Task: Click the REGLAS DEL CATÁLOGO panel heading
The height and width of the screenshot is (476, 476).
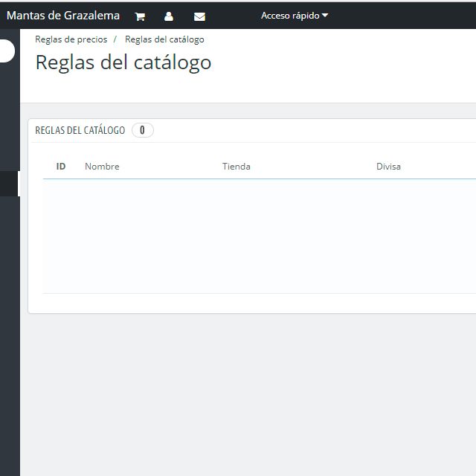Action: point(80,130)
